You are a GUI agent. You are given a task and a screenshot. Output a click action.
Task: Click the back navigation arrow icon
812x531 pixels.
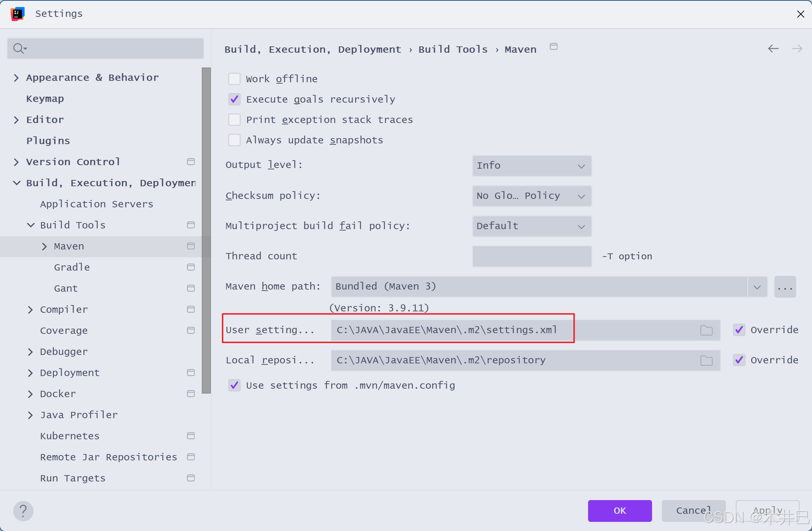click(x=773, y=48)
